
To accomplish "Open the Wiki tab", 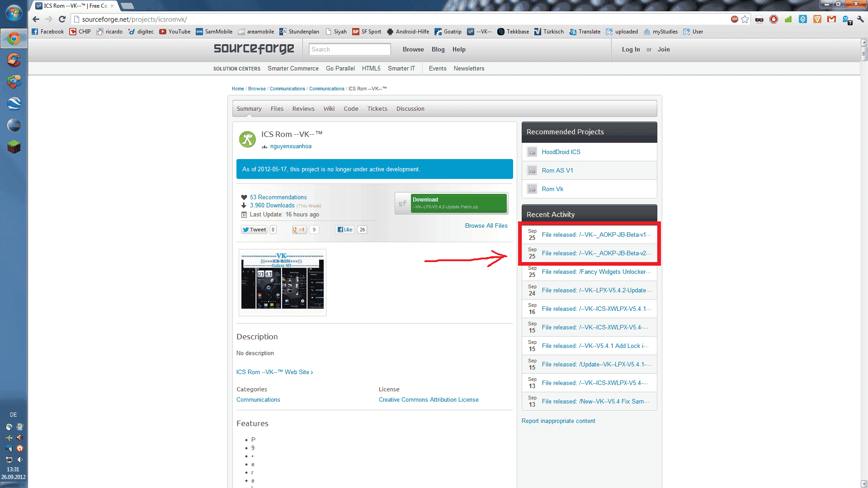I will 329,108.
